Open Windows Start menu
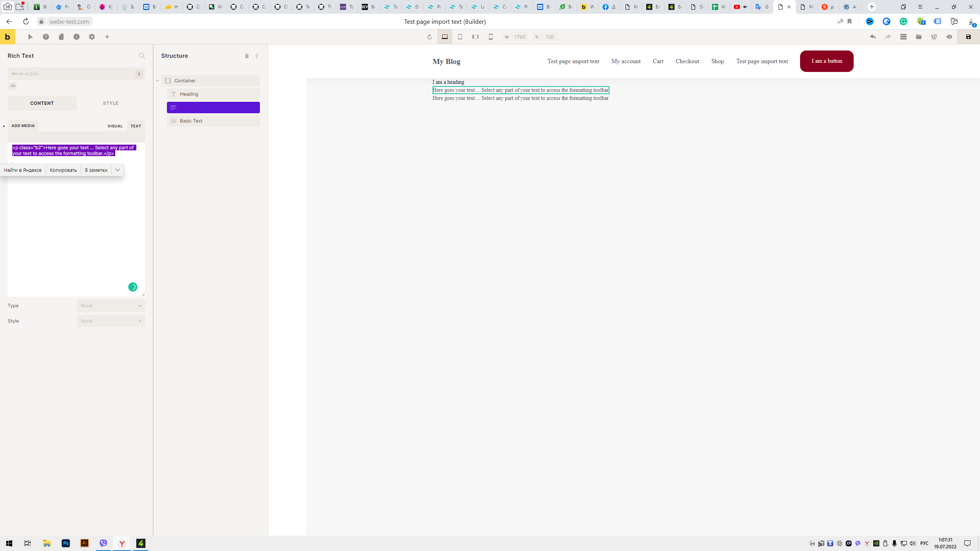This screenshot has height=551, width=980. [x=9, y=543]
